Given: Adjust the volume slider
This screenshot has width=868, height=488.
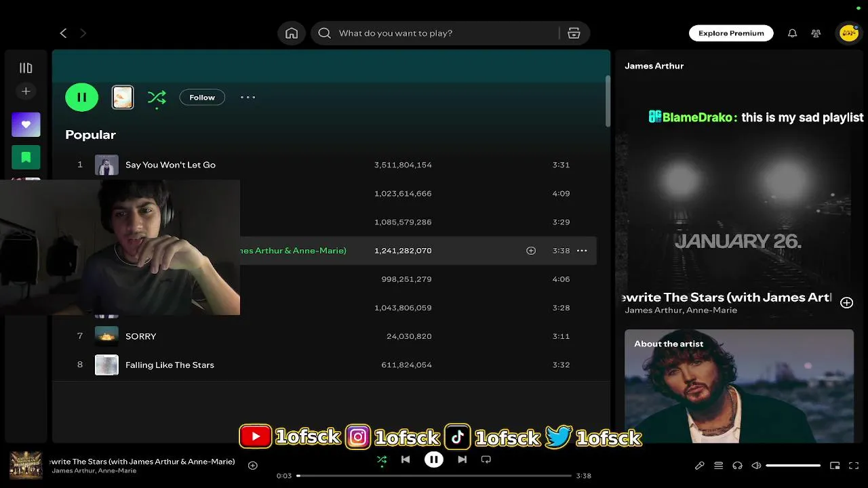Looking at the screenshot, I should click(793, 466).
